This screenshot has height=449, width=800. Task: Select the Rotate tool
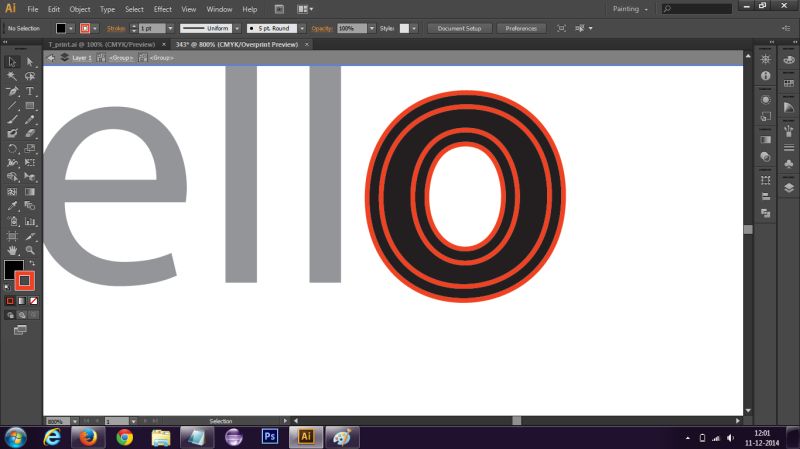point(12,148)
